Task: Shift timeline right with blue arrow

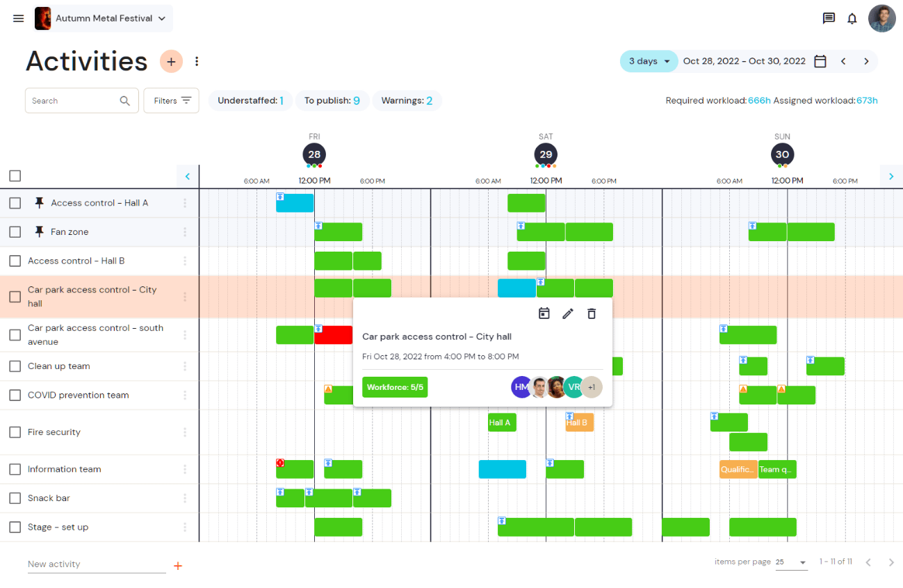Action: tap(891, 177)
